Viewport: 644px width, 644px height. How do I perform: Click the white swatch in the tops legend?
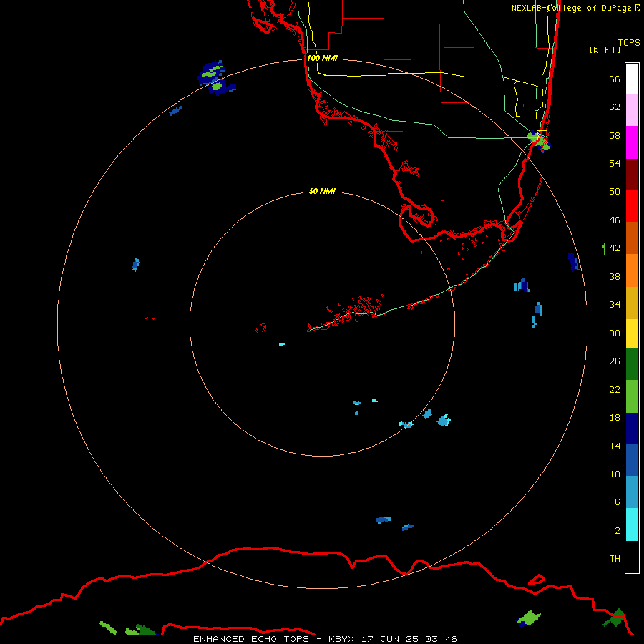tap(632, 79)
